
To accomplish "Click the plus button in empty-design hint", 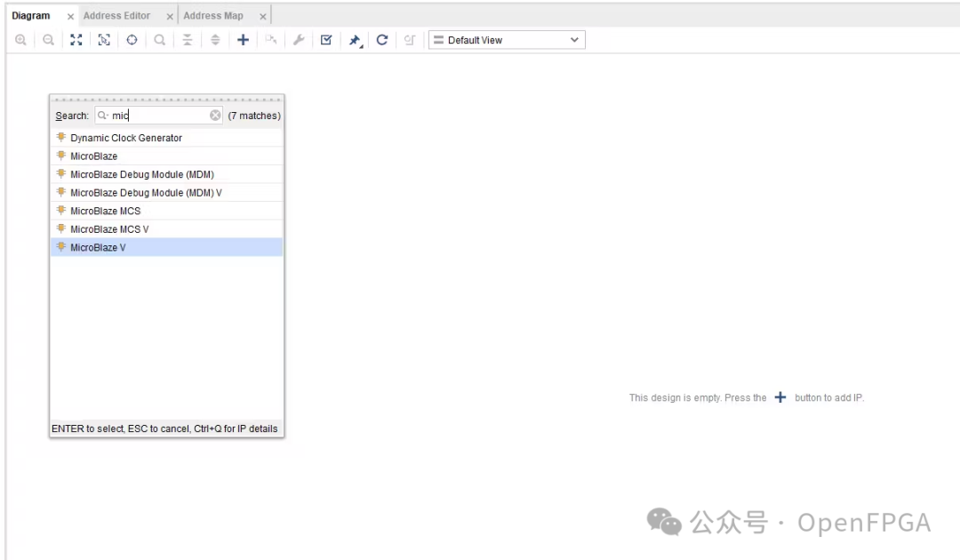I will (780, 397).
